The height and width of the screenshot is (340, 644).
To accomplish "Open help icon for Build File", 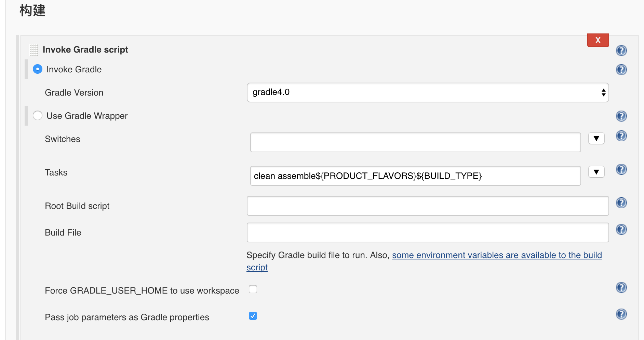I will click(621, 229).
